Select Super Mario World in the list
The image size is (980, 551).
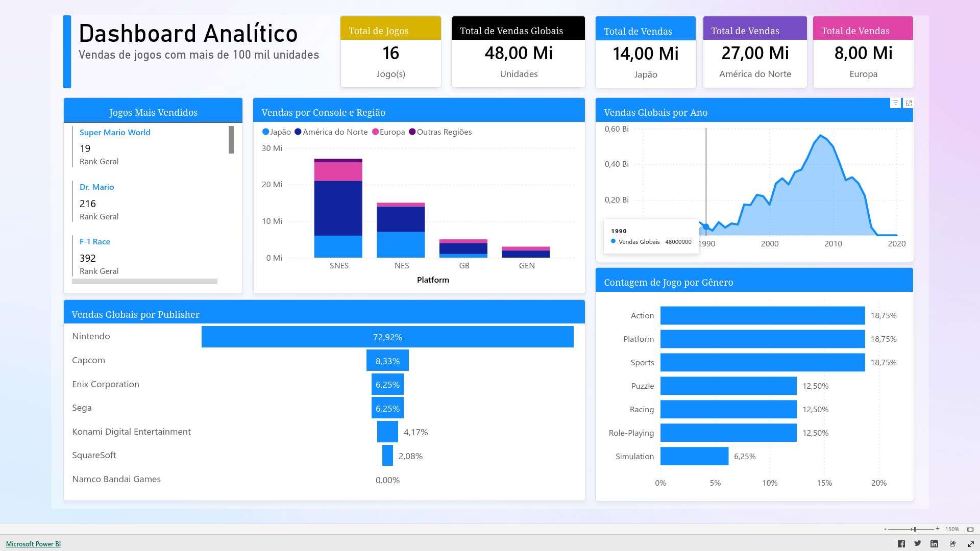click(x=115, y=132)
